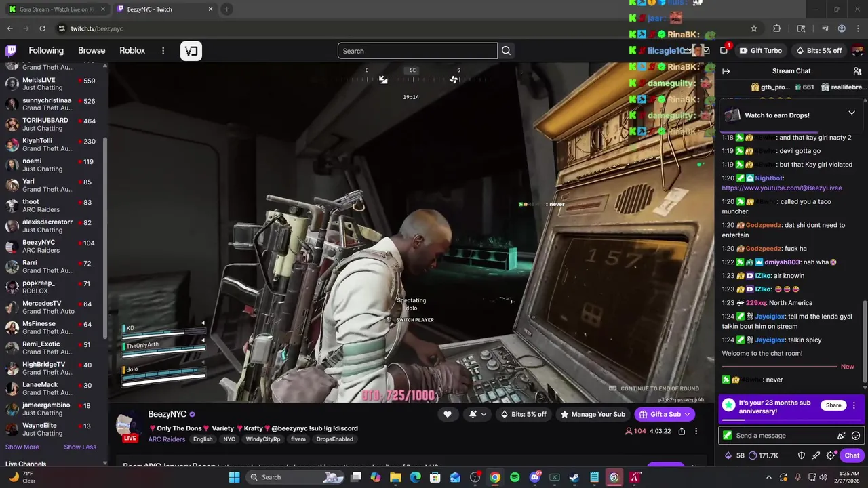The image size is (868, 488).
Task: Click Bits 5% off below stream
Action: point(523,414)
